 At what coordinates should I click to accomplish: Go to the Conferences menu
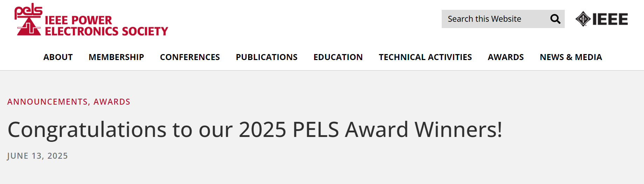pos(190,57)
